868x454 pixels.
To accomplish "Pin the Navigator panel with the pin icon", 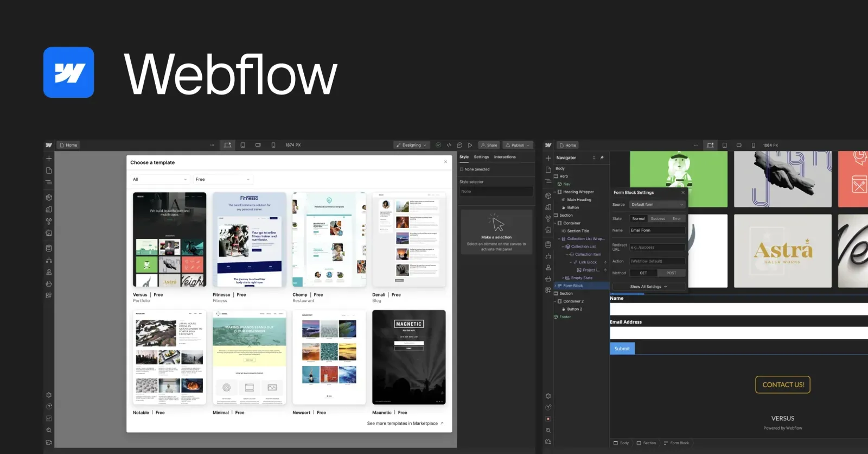I will click(x=602, y=157).
